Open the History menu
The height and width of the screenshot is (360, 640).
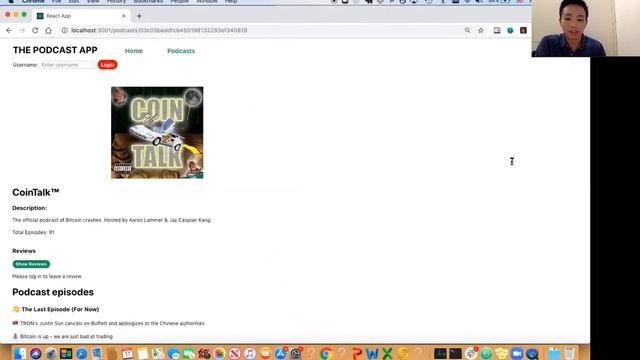(116, 2)
